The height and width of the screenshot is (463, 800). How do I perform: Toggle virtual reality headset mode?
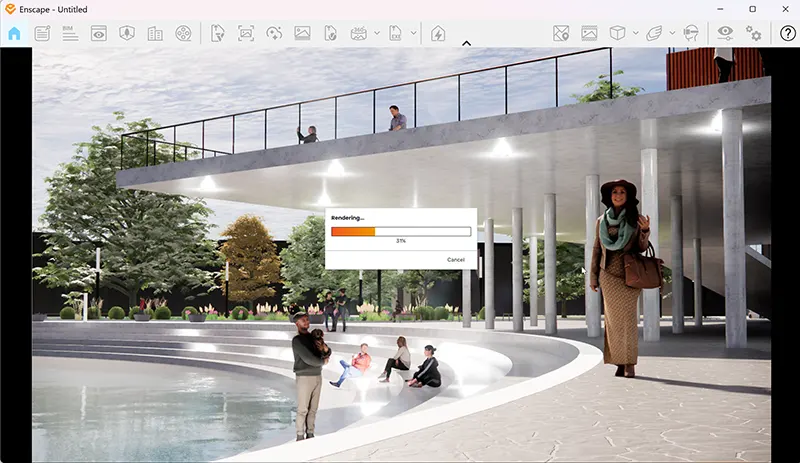click(690, 33)
